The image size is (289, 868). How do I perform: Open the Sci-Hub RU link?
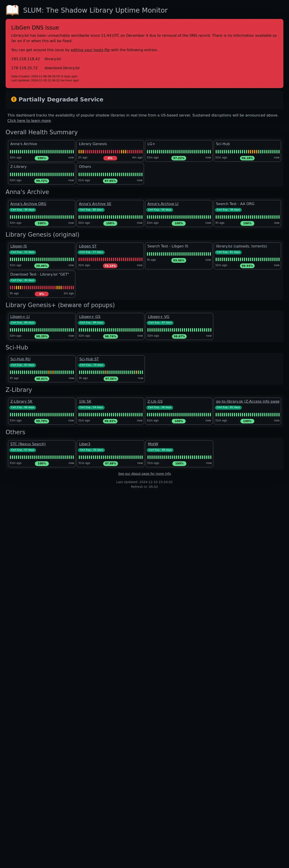[20, 359]
